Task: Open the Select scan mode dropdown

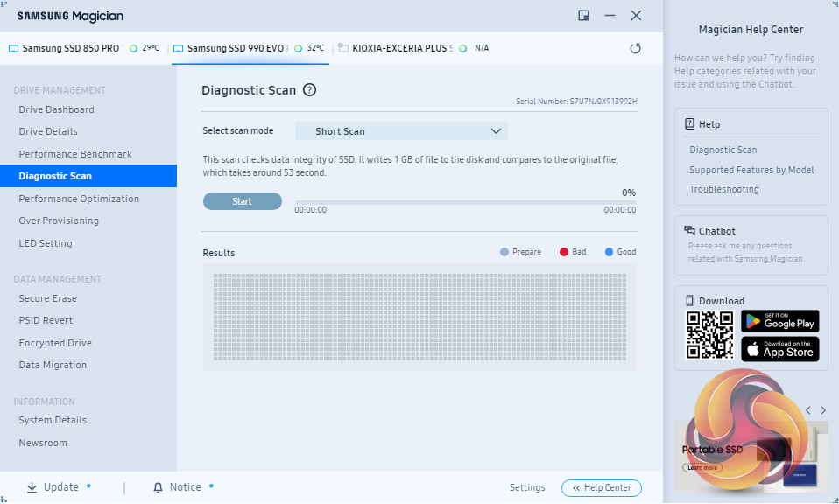Action: (x=401, y=131)
